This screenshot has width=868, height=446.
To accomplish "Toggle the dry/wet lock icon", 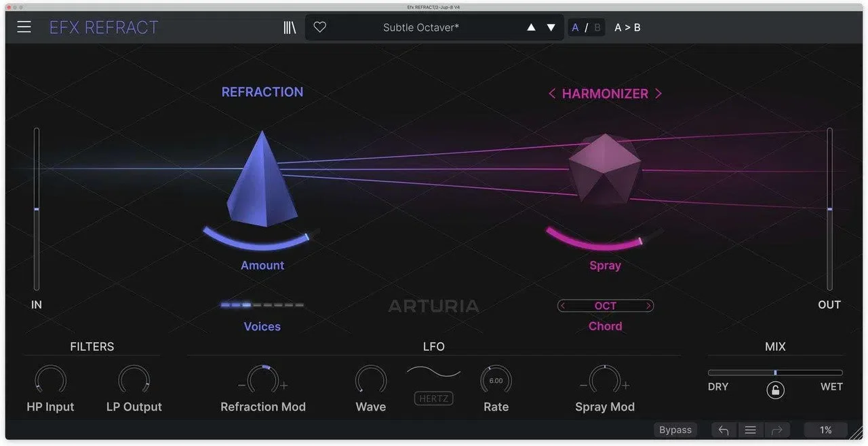I will coord(775,390).
